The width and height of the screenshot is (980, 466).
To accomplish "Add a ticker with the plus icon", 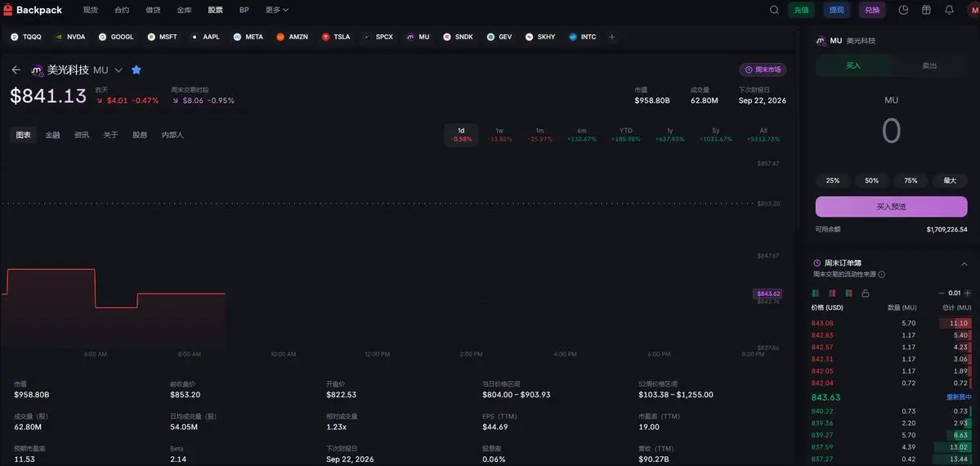I will point(612,37).
